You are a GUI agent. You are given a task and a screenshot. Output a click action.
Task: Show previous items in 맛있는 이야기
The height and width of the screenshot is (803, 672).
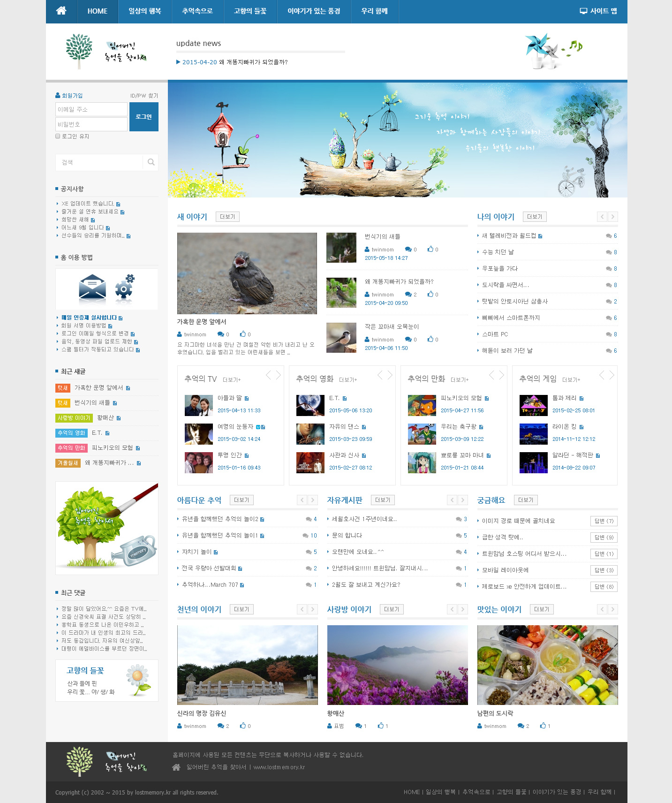[602, 609]
